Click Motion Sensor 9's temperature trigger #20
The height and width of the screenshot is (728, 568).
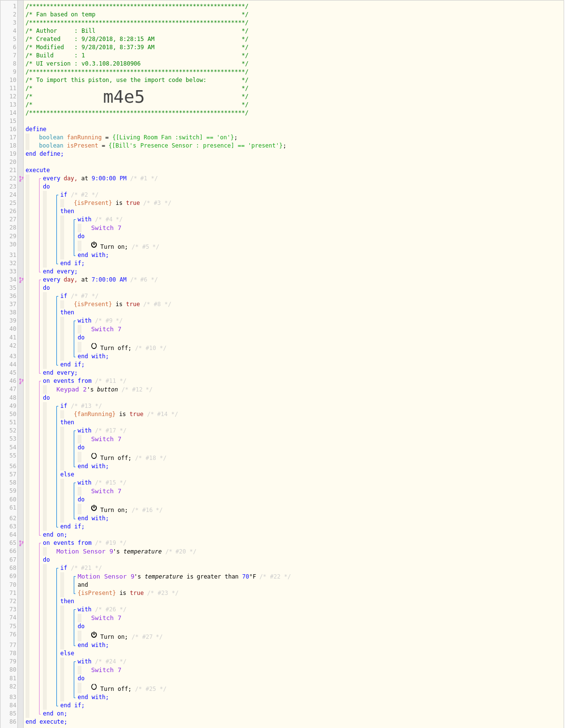109,552
